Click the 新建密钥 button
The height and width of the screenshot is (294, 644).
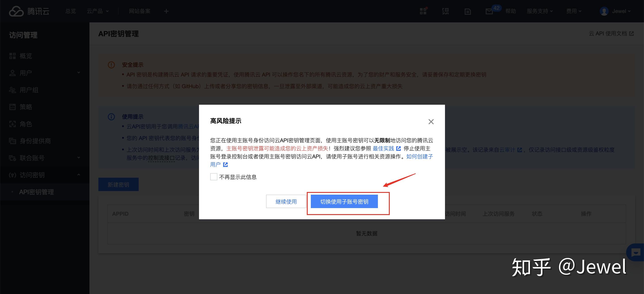pos(118,184)
